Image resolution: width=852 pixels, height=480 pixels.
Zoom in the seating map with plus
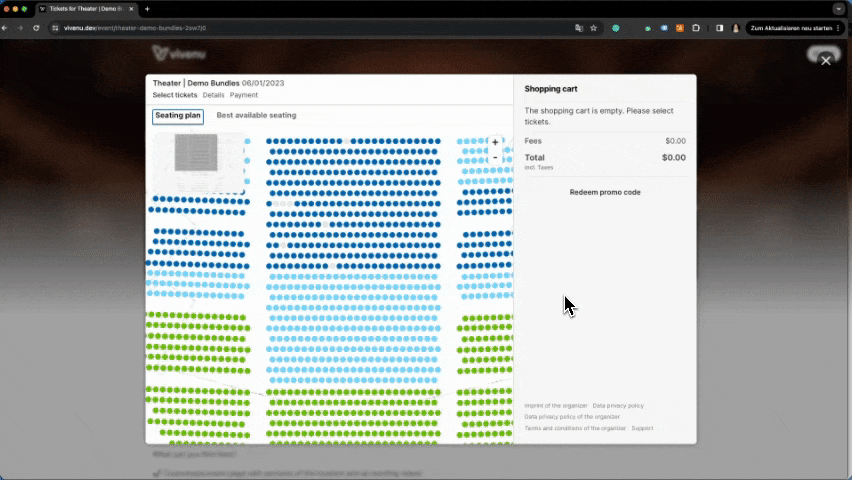[x=495, y=143]
